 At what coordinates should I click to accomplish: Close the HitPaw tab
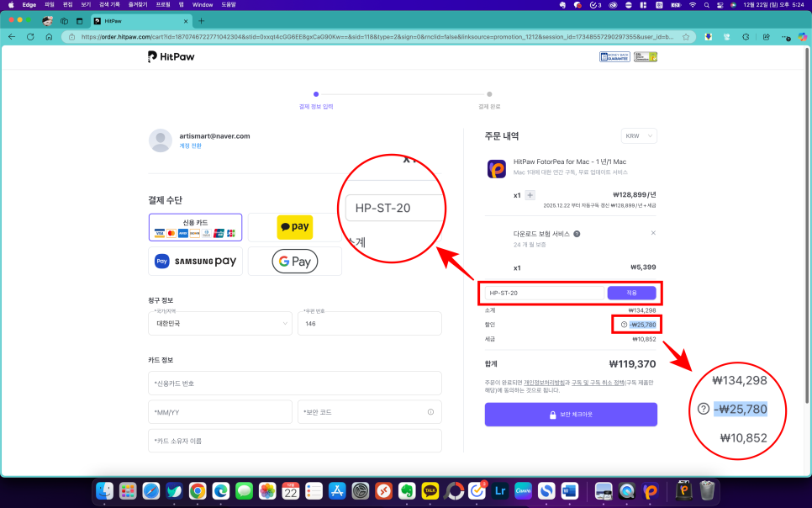coord(186,21)
